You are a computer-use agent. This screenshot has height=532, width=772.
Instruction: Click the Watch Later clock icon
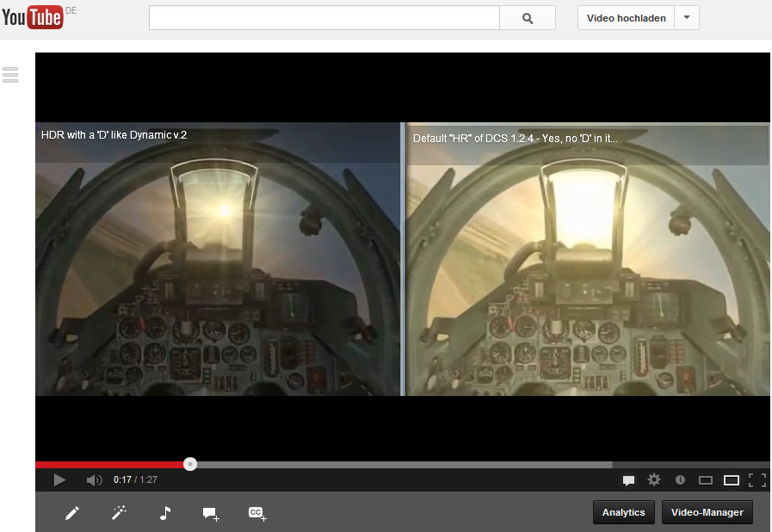[680, 479]
